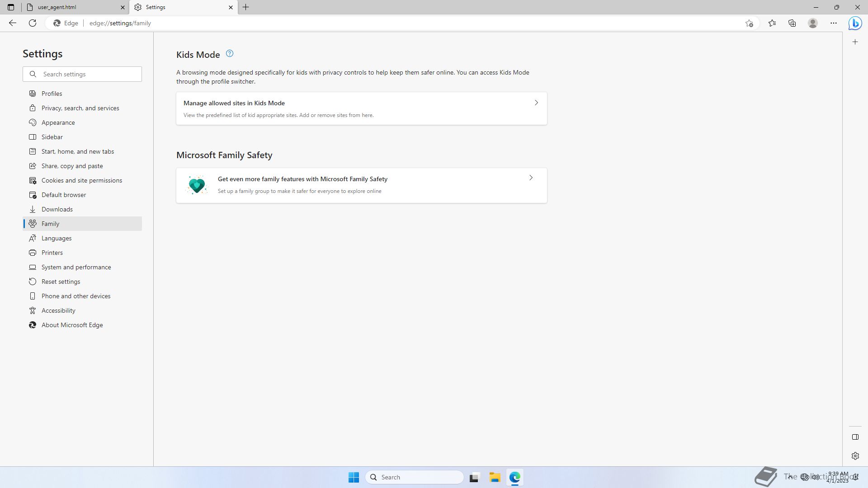Click the Accessibility icon in settings list

(33, 310)
